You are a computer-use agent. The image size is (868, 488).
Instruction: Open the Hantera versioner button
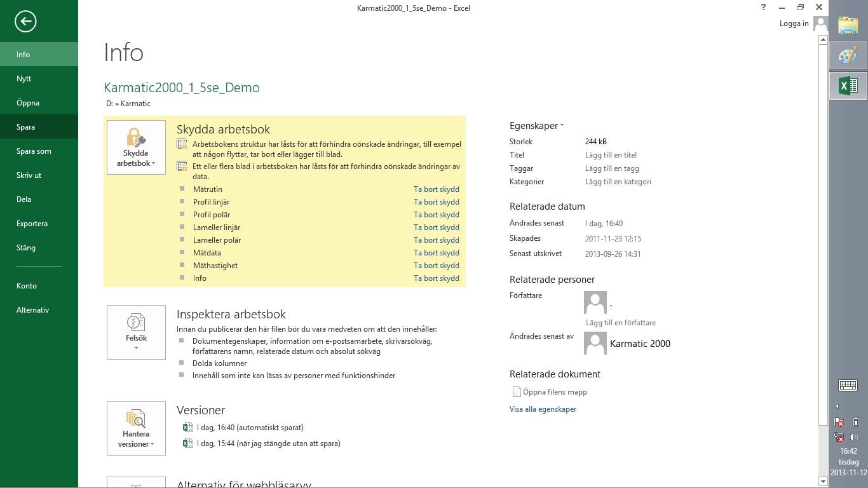point(136,428)
